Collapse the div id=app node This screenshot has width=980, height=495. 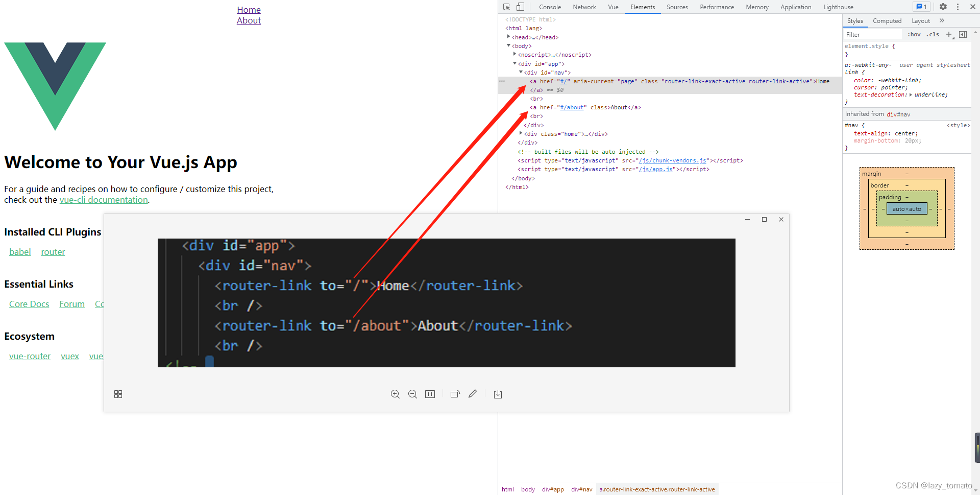click(514, 63)
